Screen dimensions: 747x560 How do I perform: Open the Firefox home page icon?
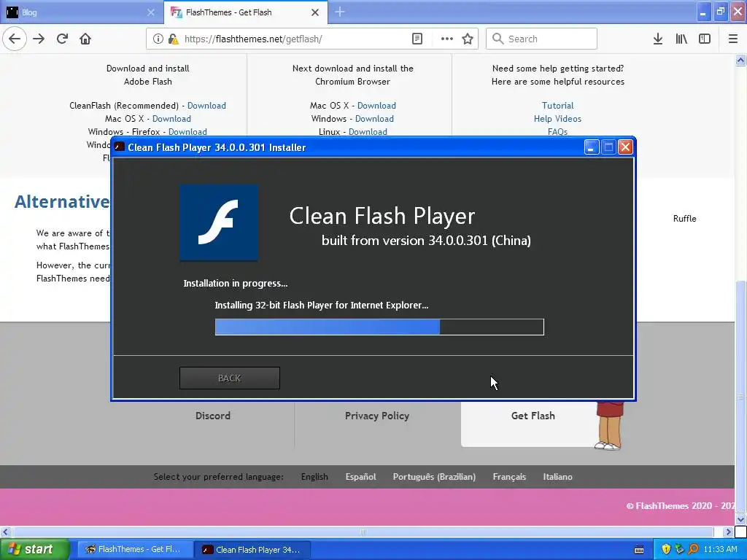[85, 39]
